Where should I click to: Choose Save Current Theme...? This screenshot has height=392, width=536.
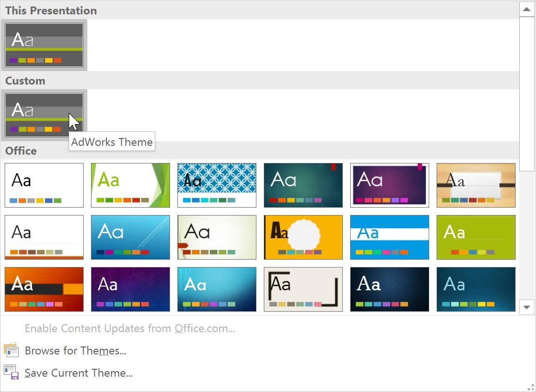pos(78,373)
